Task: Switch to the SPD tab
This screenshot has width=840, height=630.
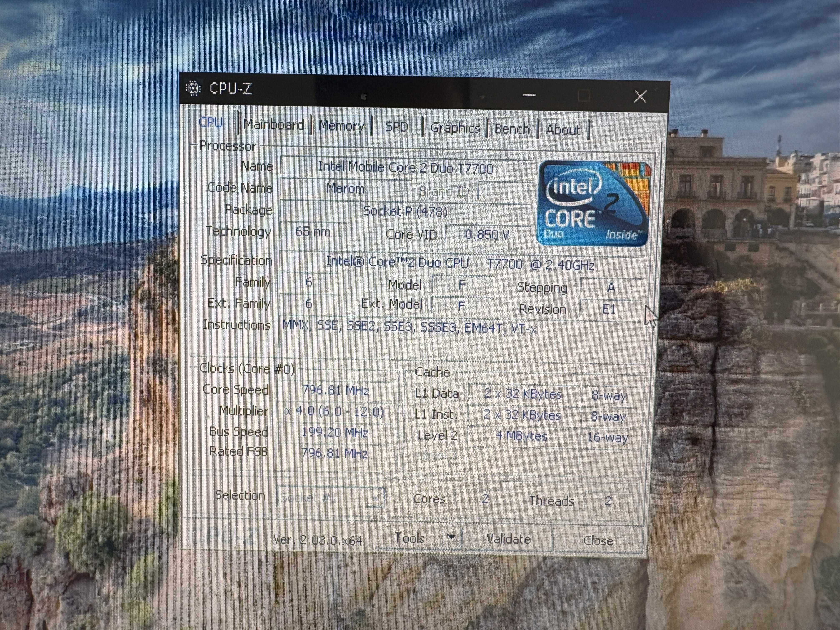Action: coord(396,126)
